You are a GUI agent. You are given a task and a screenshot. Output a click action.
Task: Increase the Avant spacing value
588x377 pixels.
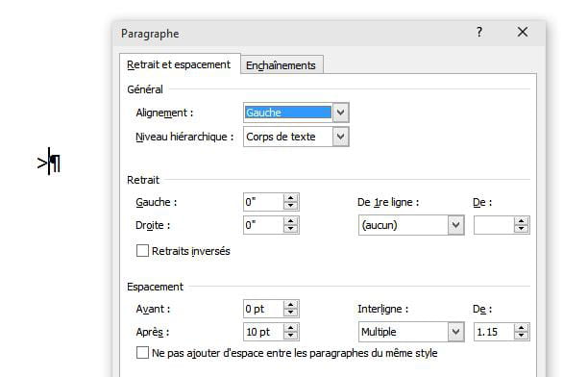point(290,305)
